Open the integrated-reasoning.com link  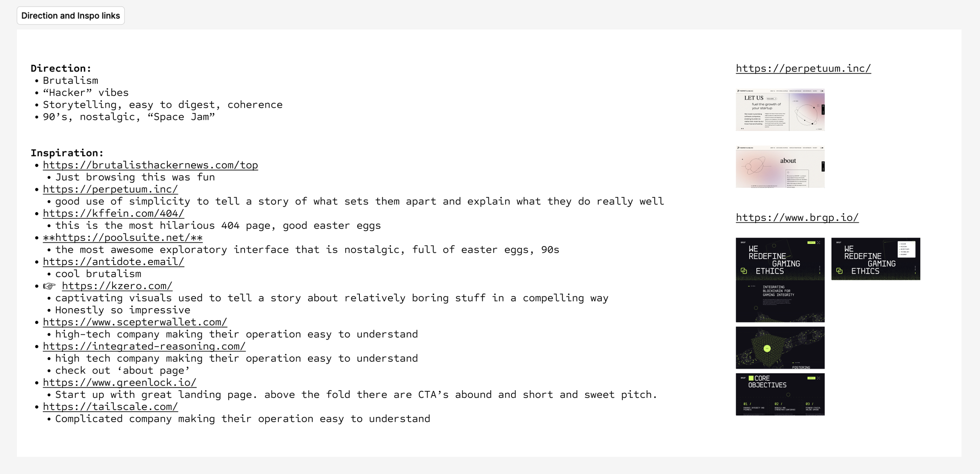tap(144, 347)
